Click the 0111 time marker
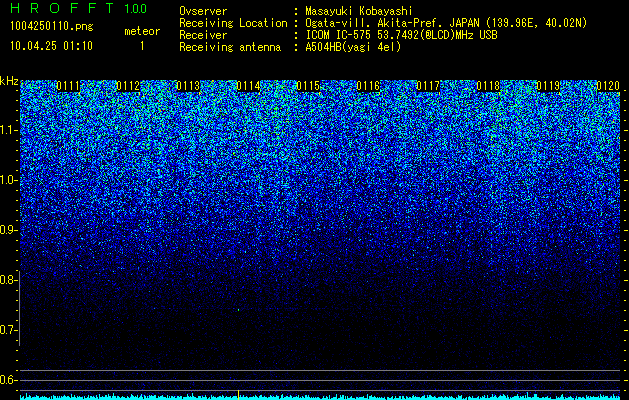 pos(68,86)
